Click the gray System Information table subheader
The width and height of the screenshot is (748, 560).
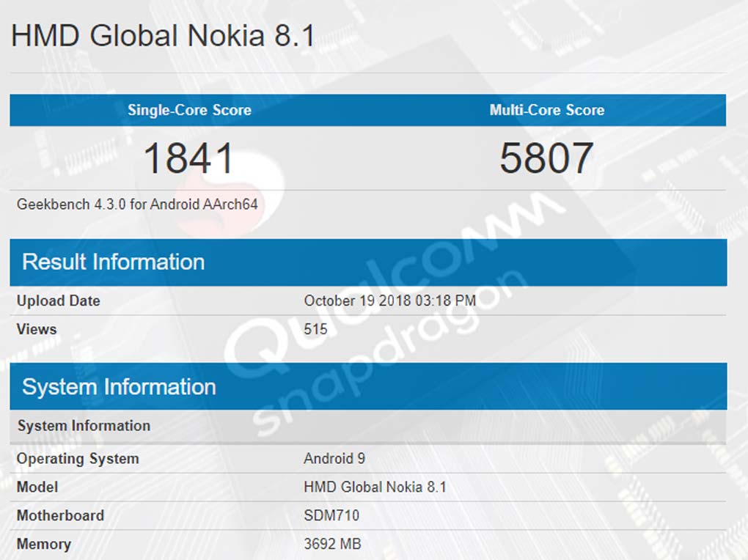coord(84,426)
